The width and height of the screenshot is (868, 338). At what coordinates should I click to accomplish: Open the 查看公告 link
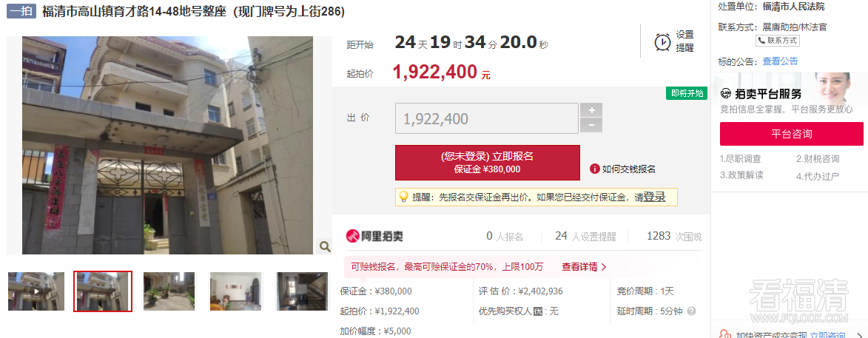click(780, 61)
